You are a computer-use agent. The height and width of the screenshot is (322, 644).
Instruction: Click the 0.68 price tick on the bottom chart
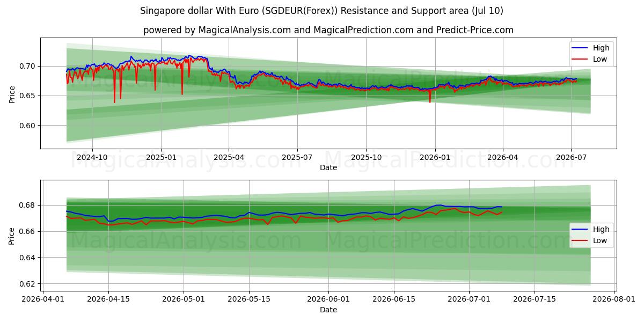[28, 205]
